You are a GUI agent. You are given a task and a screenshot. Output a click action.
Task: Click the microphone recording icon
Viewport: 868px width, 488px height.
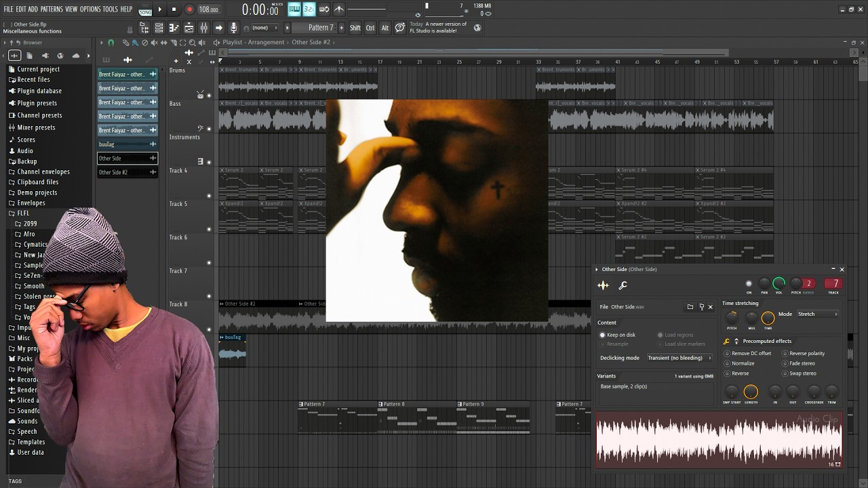coord(234,28)
